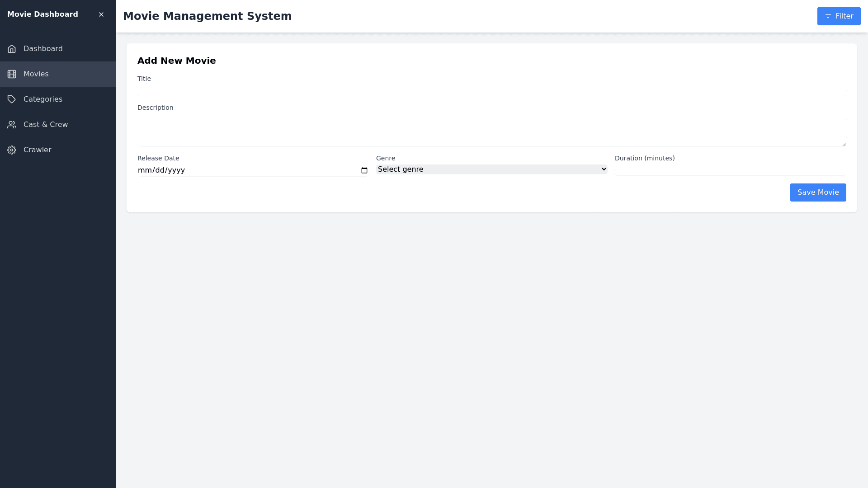Go to Categories in sidebar
Screen dimensions: 868x488
[43, 99]
